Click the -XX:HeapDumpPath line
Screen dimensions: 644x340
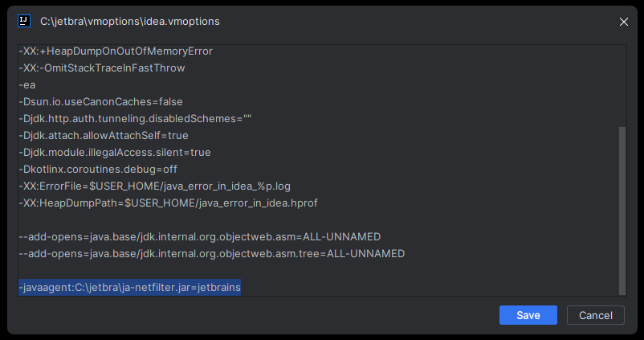tap(168, 203)
